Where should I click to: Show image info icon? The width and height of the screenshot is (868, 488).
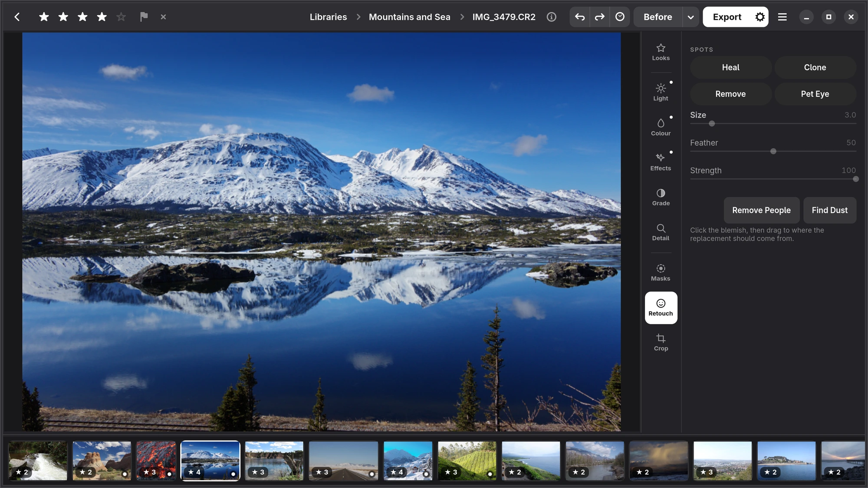(x=551, y=17)
